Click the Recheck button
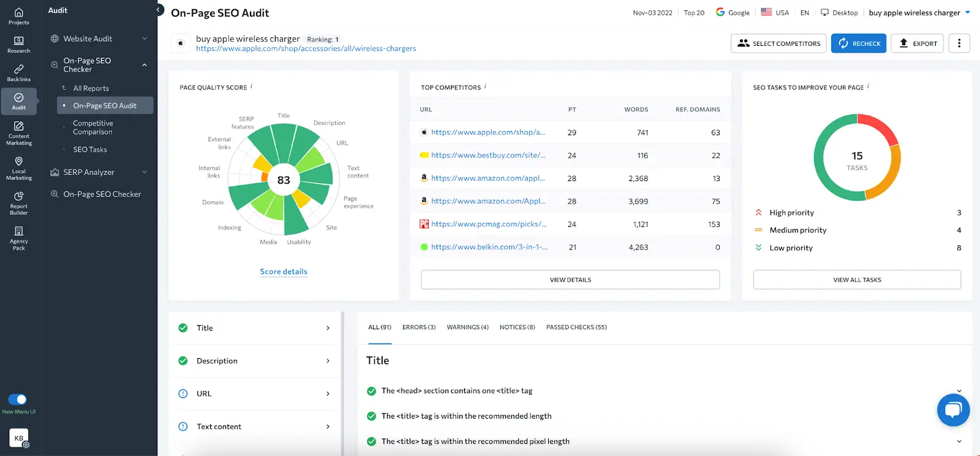This screenshot has width=980, height=456. tap(859, 43)
